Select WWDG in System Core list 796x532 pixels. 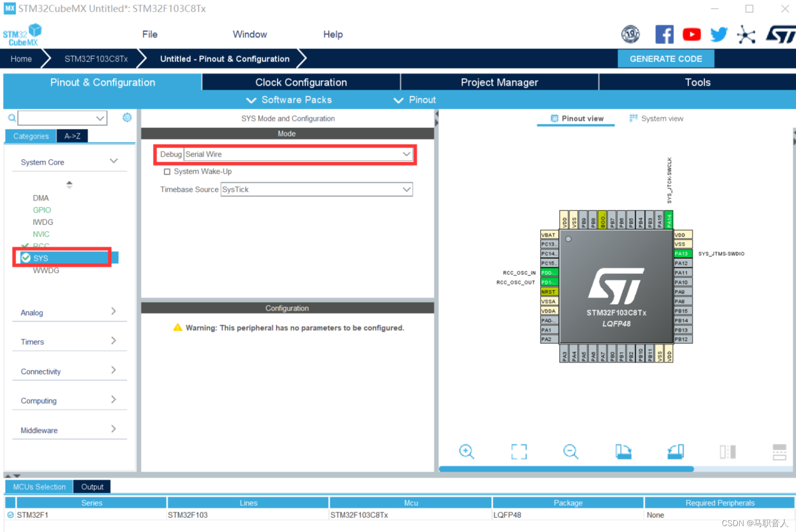coord(46,270)
